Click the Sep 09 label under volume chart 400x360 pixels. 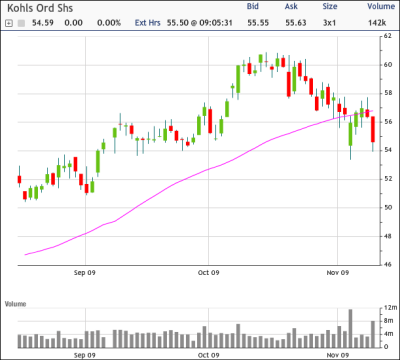pos(84,355)
